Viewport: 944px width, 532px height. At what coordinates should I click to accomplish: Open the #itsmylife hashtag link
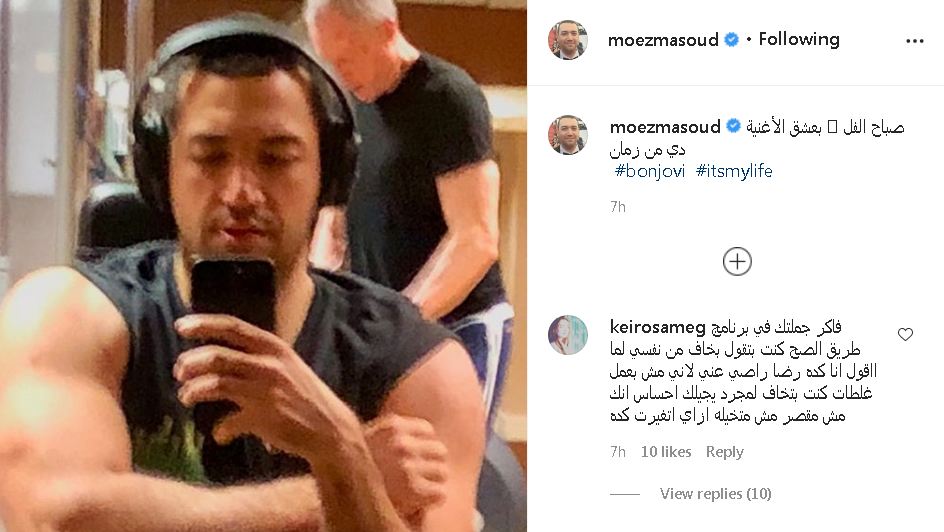pos(734,171)
